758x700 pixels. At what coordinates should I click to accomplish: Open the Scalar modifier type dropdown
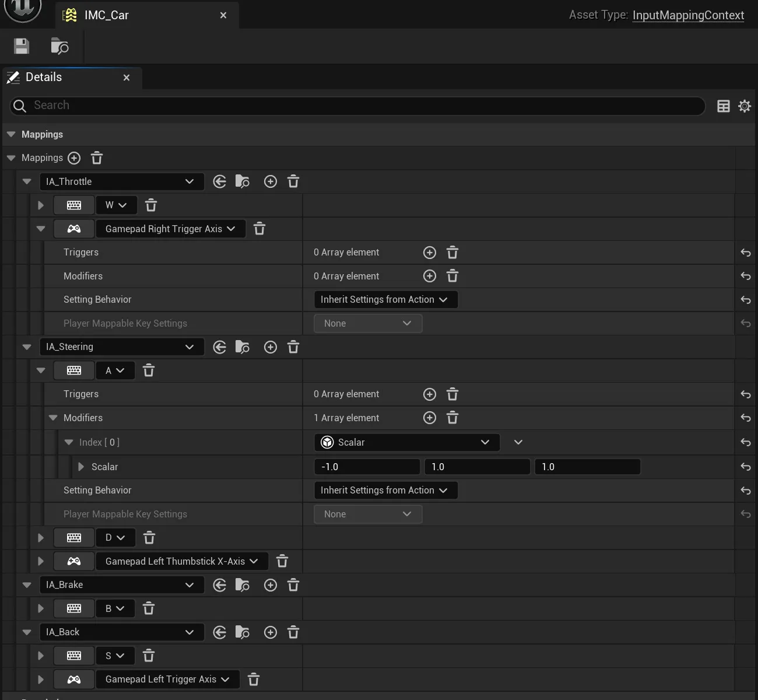click(407, 442)
